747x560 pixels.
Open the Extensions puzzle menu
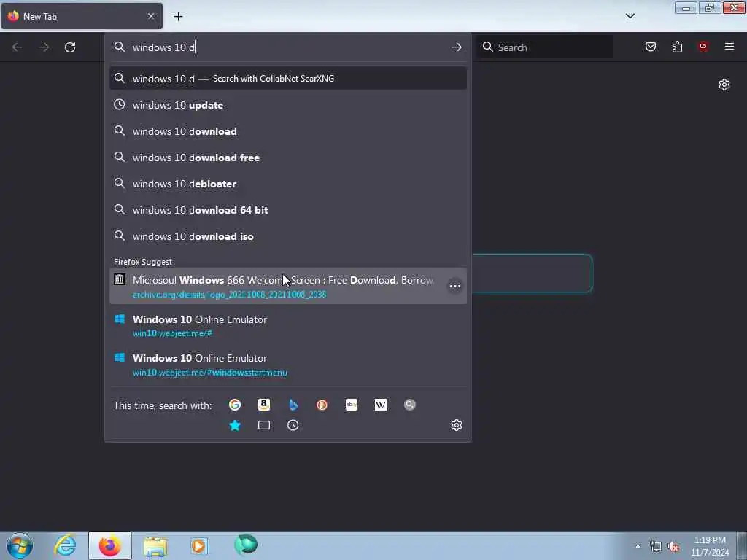pos(677,47)
